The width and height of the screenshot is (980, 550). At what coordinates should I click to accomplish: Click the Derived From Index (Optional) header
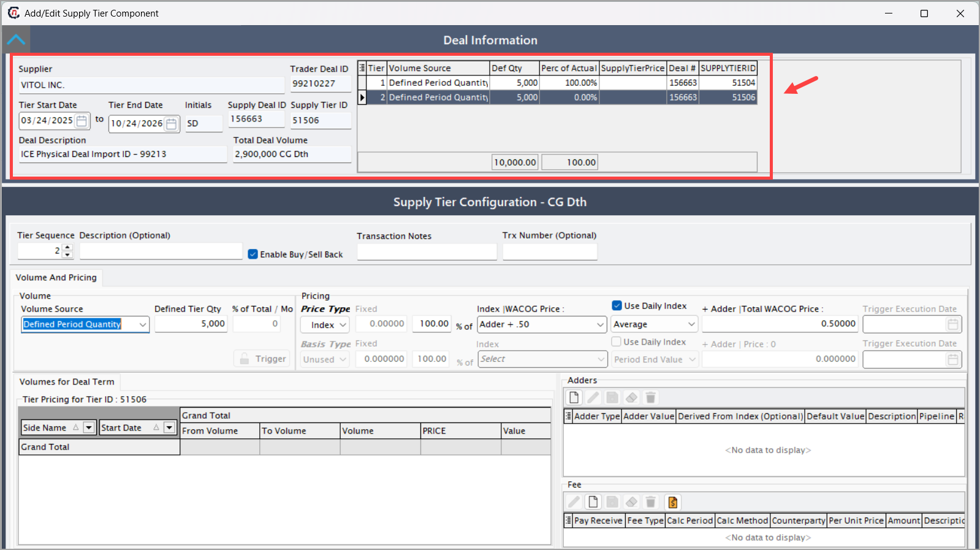(740, 416)
